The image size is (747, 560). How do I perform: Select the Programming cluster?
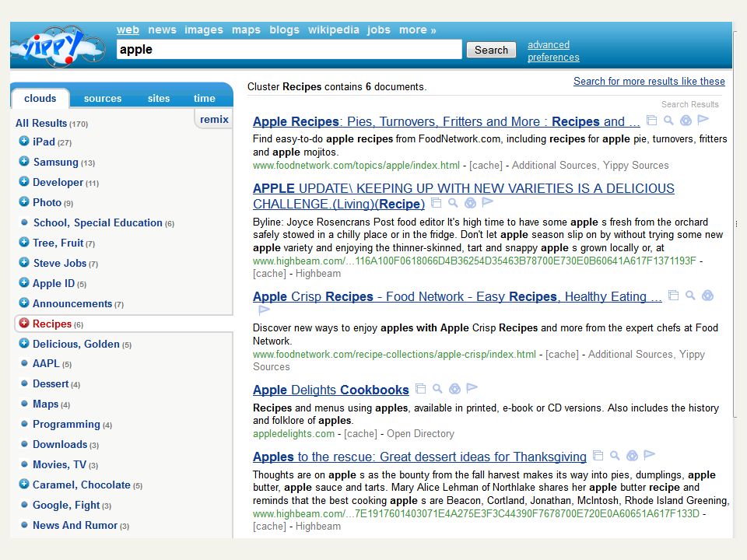pyautogui.click(x=66, y=424)
